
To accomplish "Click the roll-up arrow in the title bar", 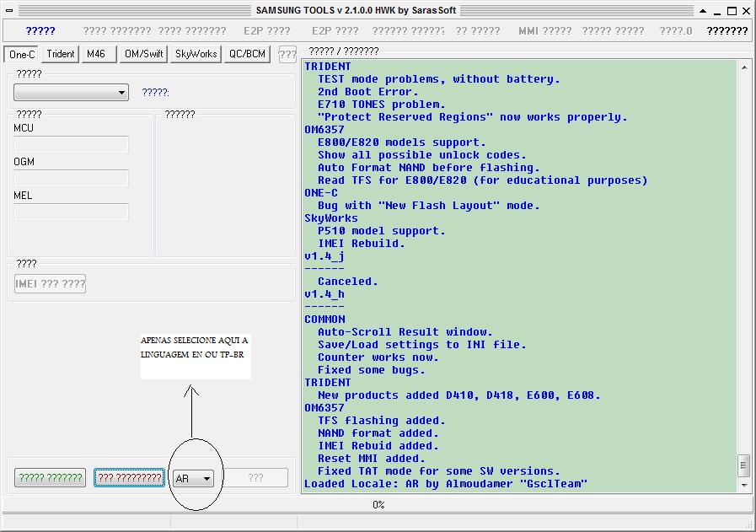I will [703, 11].
